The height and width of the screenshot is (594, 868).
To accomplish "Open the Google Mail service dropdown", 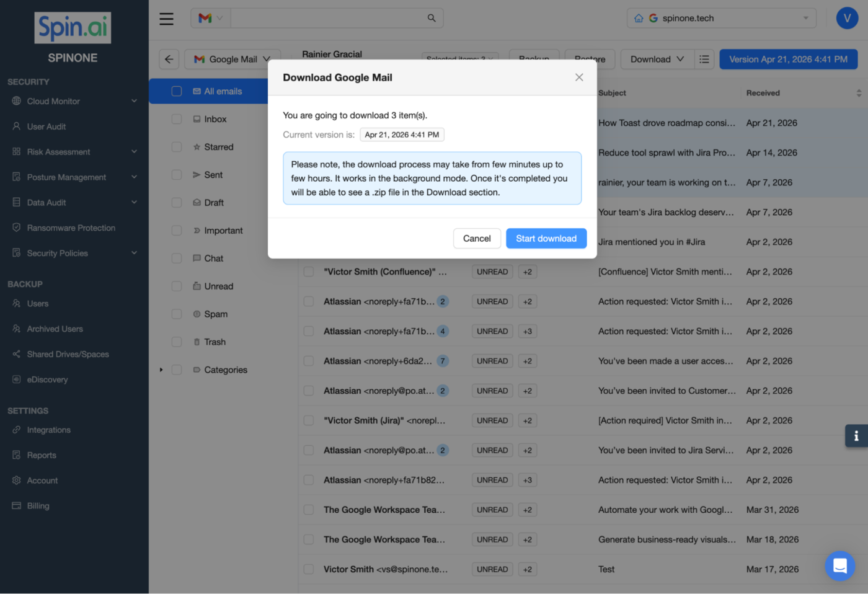I will [232, 59].
